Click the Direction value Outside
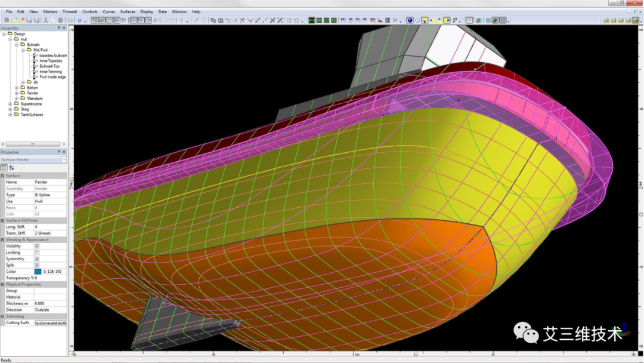The height and width of the screenshot is (363, 644). pyautogui.click(x=50, y=310)
